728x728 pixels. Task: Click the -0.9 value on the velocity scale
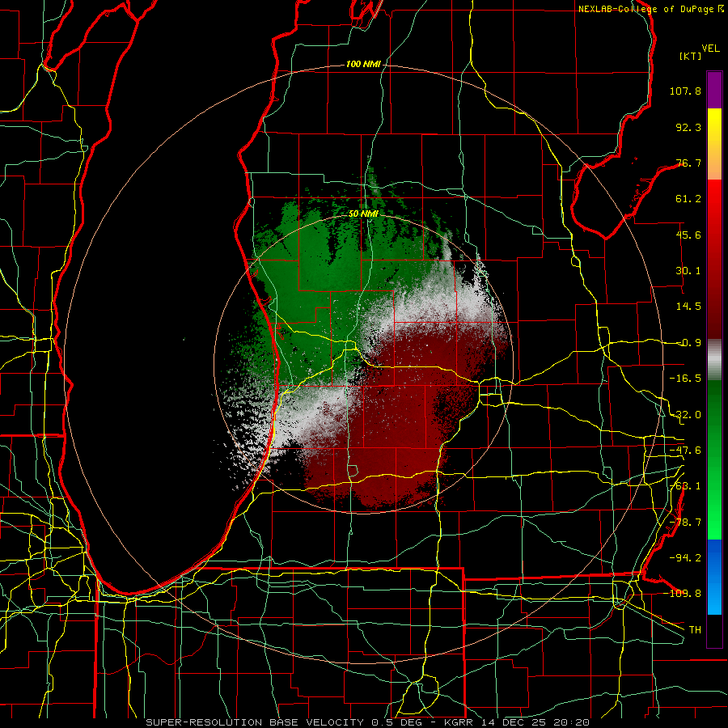click(x=689, y=343)
